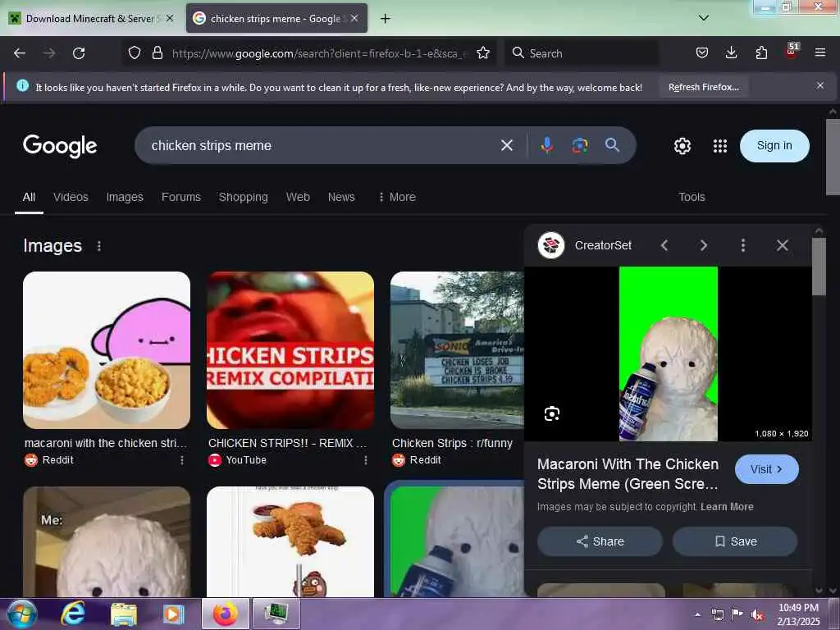Viewport: 840px width, 630px height.
Task: Open Learn More copyright link
Action: coord(727,507)
